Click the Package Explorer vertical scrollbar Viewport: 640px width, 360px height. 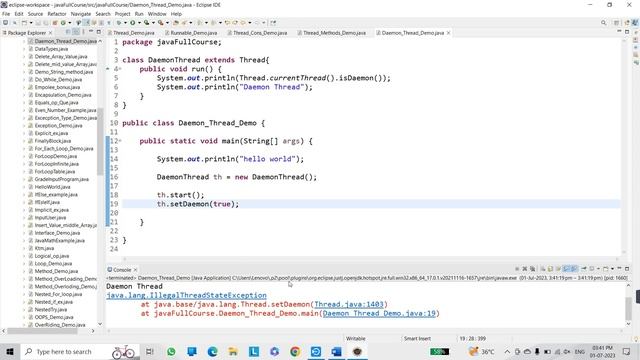[x=100, y=141]
